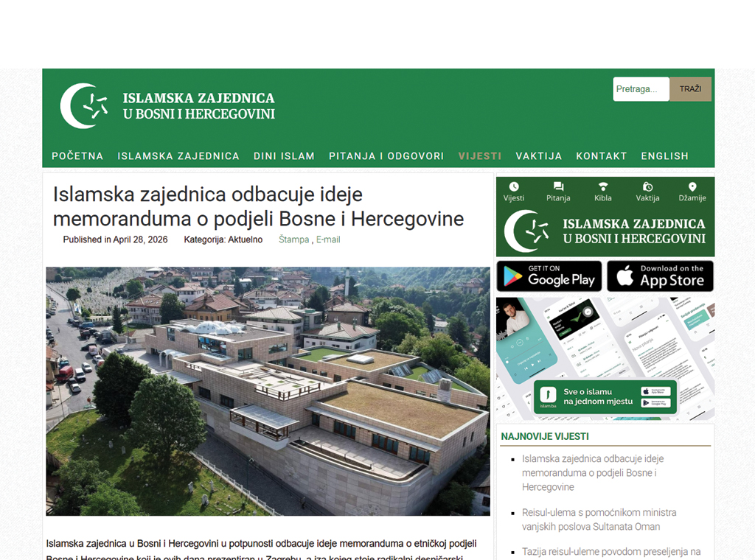Click the Traži search button
This screenshot has height=560, width=755.
[690, 89]
